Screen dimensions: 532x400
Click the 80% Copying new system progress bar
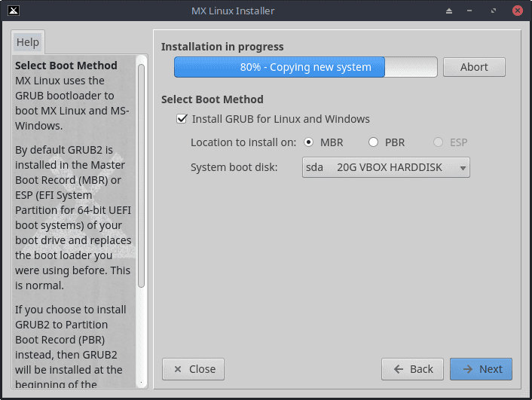[x=306, y=67]
